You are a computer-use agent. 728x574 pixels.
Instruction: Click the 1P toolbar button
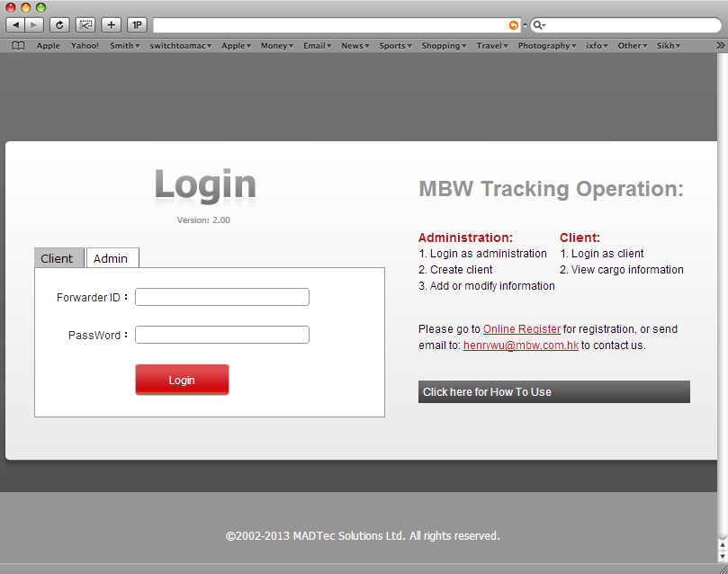pyautogui.click(x=137, y=24)
